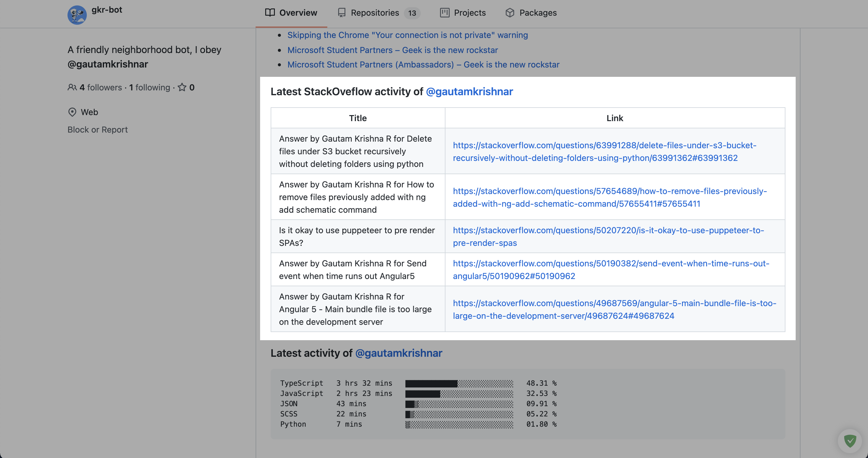Click the 48.31 % value
Image resolution: width=868 pixels, height=458 pixels.
[x=542, y=384]
